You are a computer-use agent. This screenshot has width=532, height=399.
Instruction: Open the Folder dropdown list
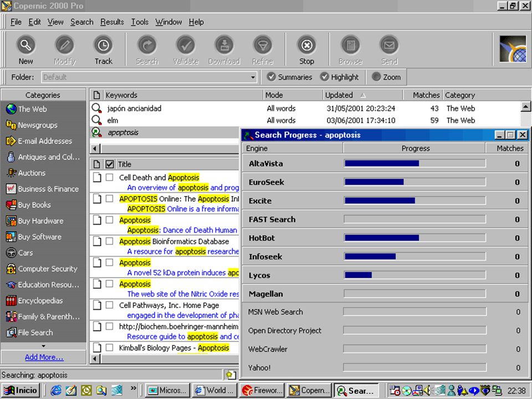point(253,78)
